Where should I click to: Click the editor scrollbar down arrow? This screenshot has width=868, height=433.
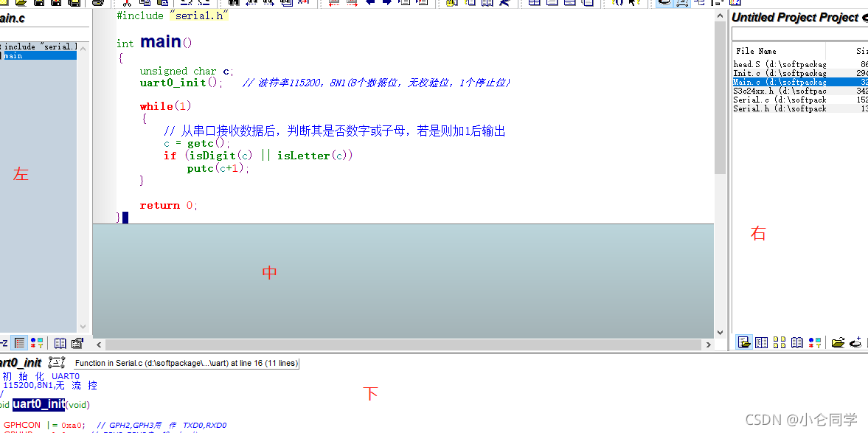click(x=721, y=333)
